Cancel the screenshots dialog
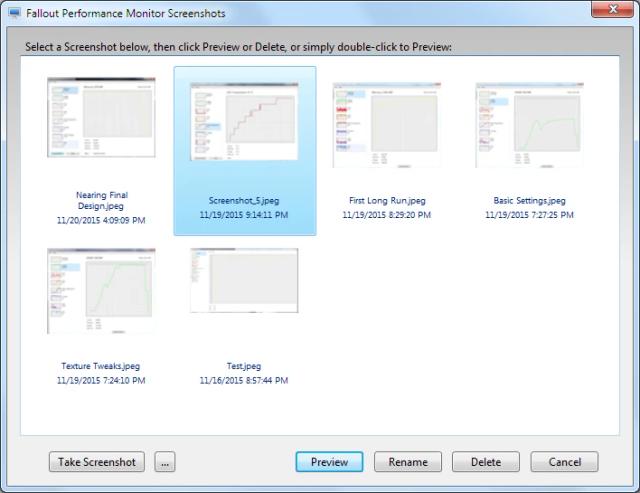 click(x=564, y=462)
